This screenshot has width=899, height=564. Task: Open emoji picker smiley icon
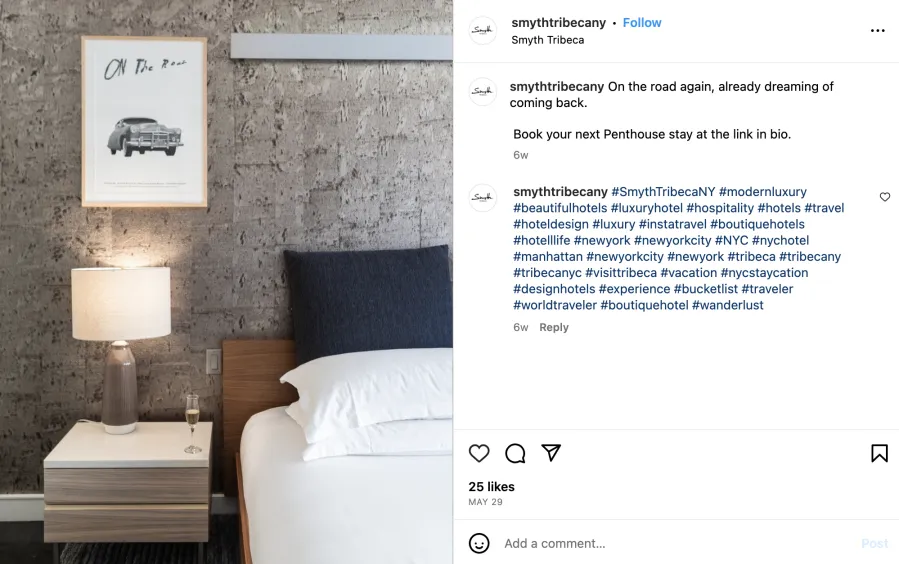(x=479, y=543)
